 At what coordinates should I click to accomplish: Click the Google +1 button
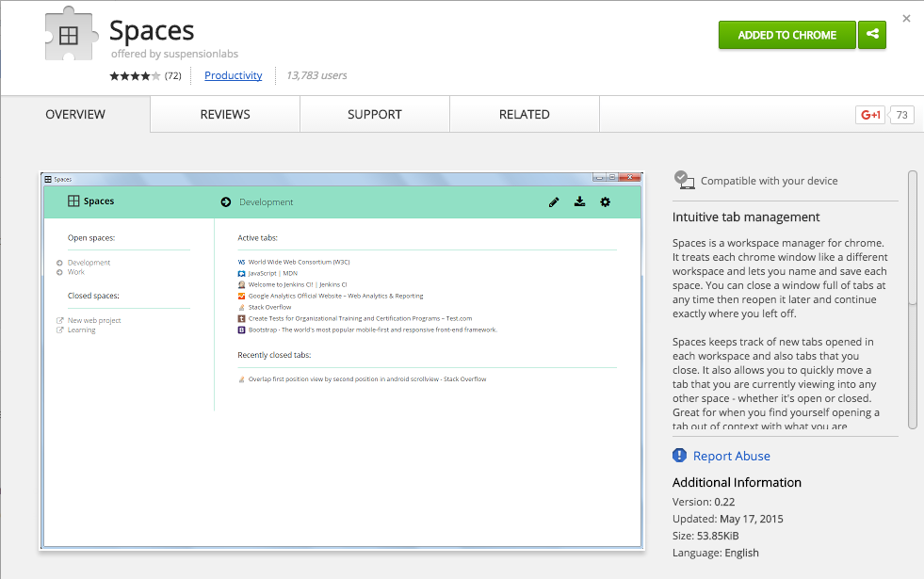pos(869,115)
